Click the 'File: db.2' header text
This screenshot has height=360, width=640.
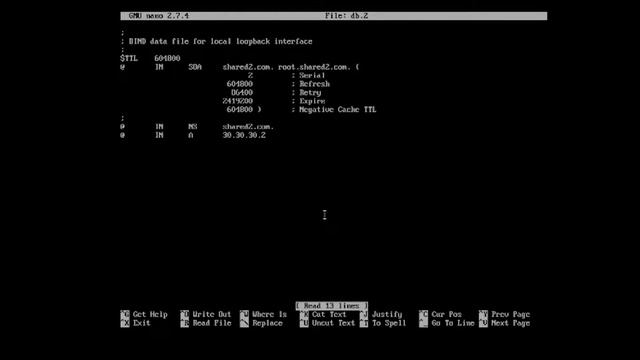(x=346, y=16)
